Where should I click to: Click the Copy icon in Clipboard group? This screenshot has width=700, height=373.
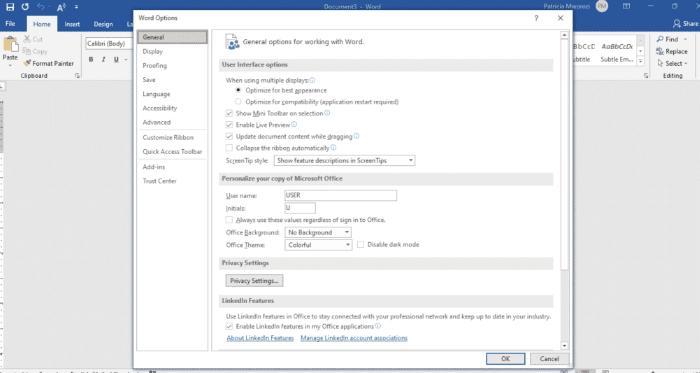point(27,51)
